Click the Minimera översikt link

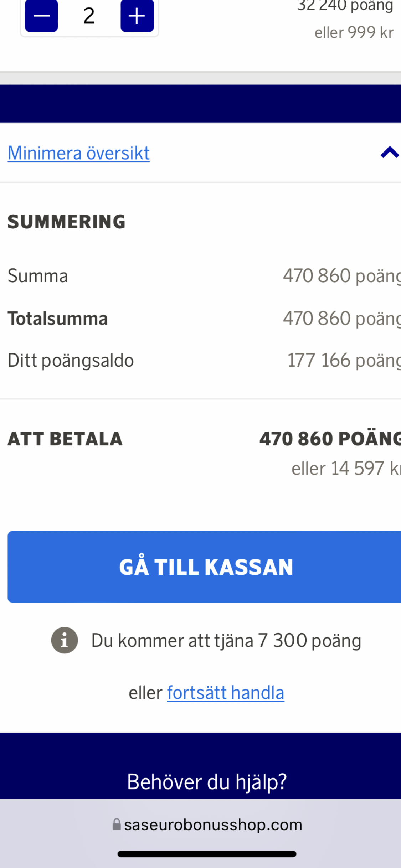[x=79, y=153]
